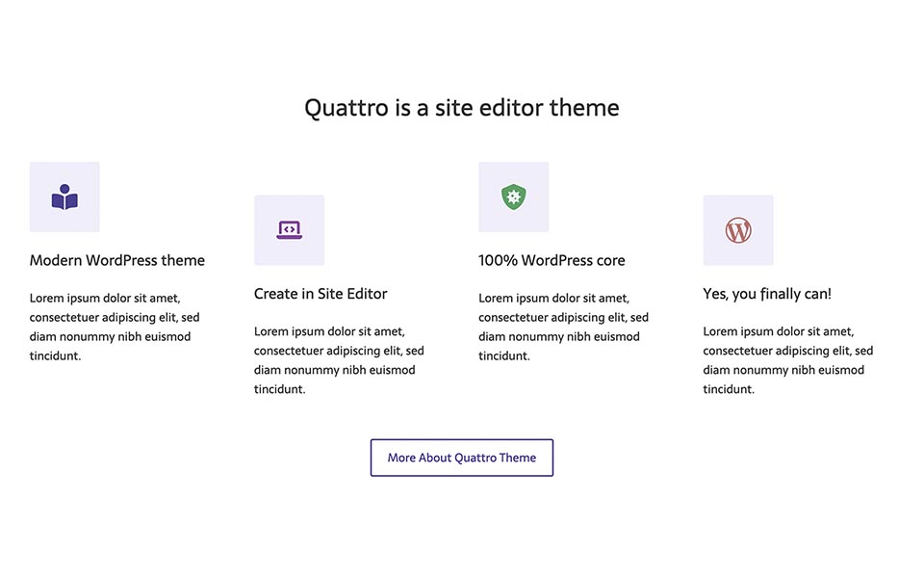924x578 pixels.
Task: Click the Lorem ipsum paragraph under Create in Site Editor
Action: tap(340, 360)
